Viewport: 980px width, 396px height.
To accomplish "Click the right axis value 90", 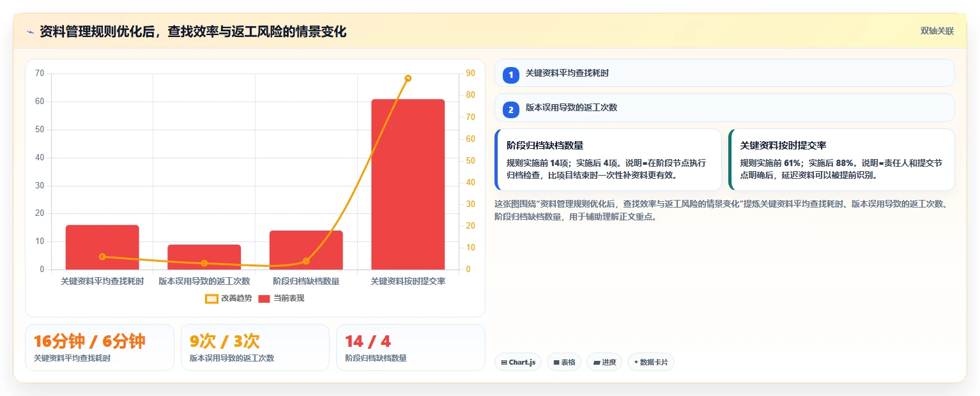I will (470, 73).
